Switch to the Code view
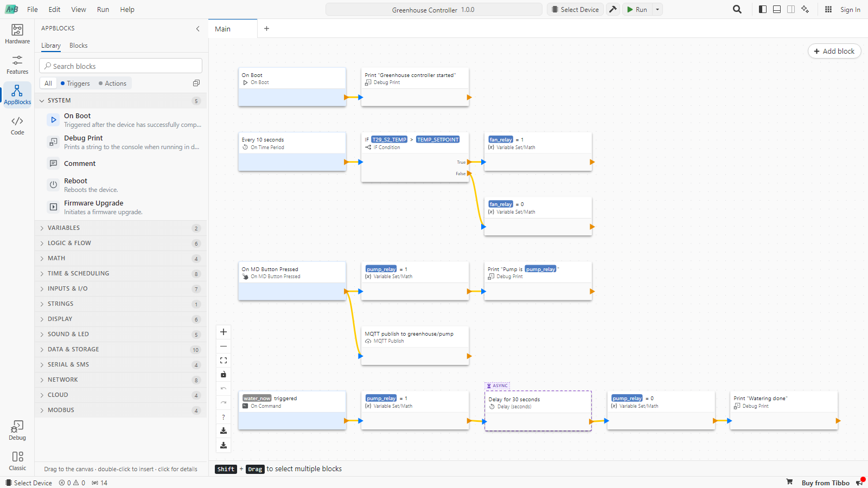The width and height of the screenshot is (868, 488). pyautogui.click(x=17, y=125)
